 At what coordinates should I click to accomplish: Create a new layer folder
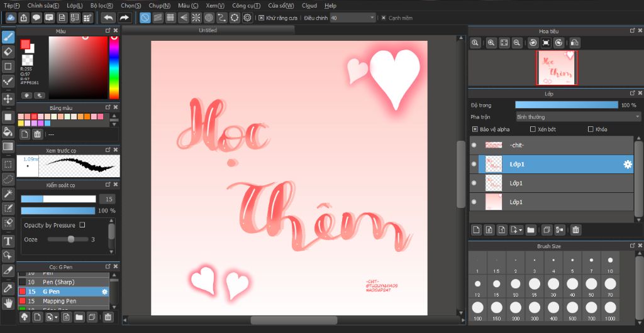click(531, 230)
